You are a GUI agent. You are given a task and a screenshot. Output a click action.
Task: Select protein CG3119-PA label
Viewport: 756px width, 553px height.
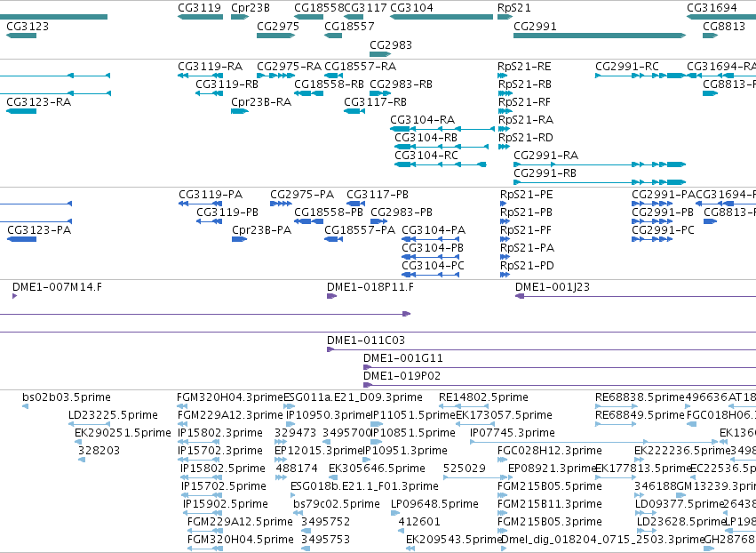click(211, 195)
